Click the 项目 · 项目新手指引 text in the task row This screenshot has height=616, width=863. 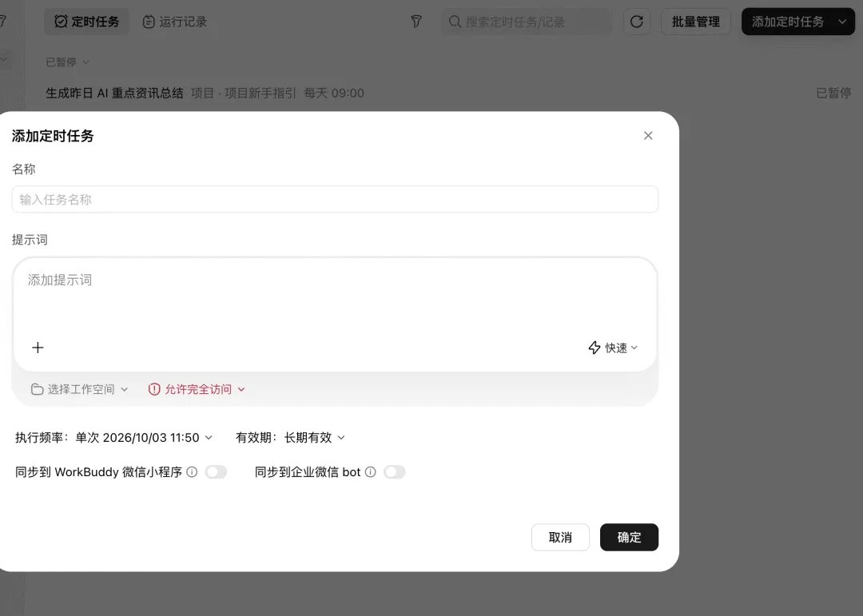[x=243, y=93]
